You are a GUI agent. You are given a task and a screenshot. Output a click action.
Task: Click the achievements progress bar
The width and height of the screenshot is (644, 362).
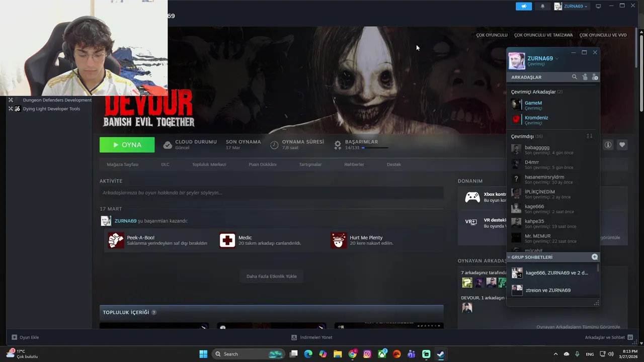375,148
